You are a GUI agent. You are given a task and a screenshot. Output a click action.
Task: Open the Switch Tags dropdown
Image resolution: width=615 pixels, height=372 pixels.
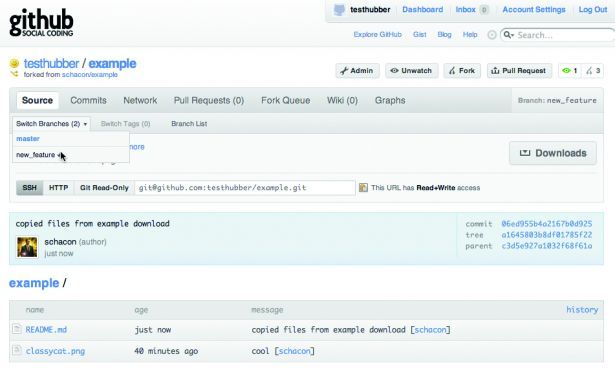126,124
